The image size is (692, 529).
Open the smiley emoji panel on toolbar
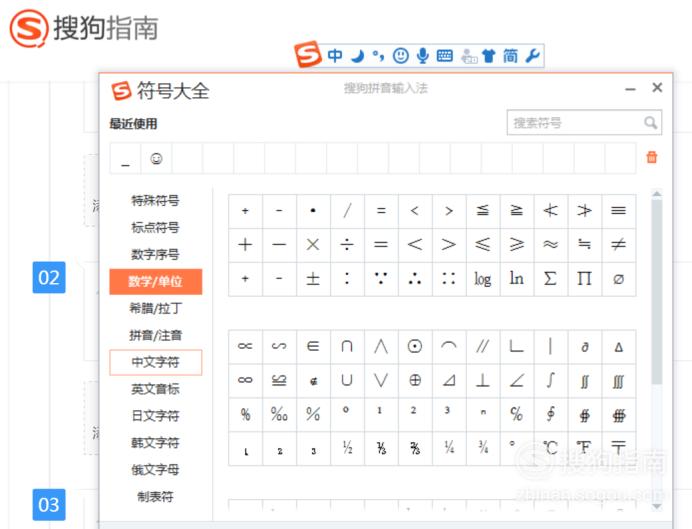pos(401,56)
